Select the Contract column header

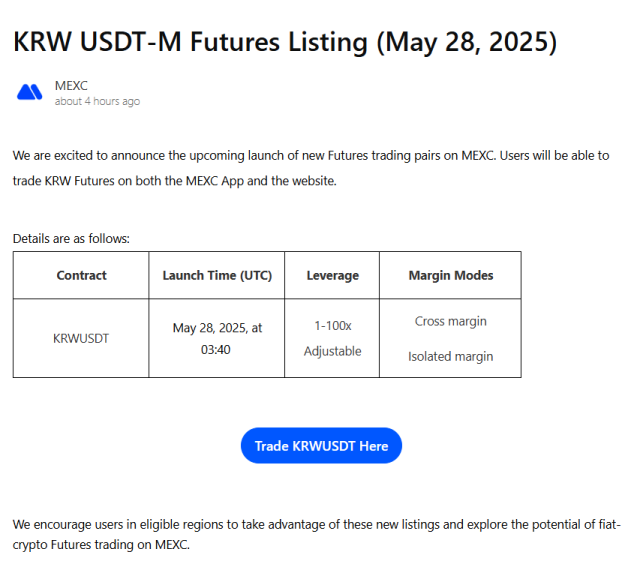tap(81, 275)
